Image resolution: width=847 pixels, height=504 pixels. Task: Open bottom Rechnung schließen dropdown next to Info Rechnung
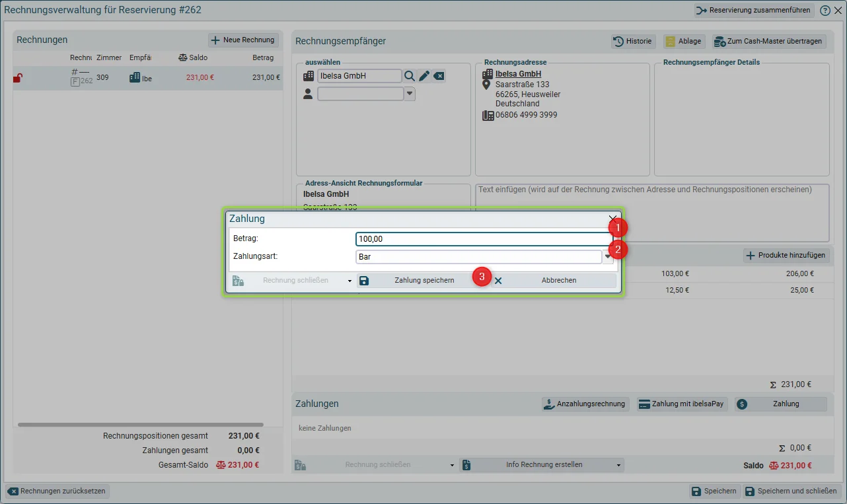(452, 465)
